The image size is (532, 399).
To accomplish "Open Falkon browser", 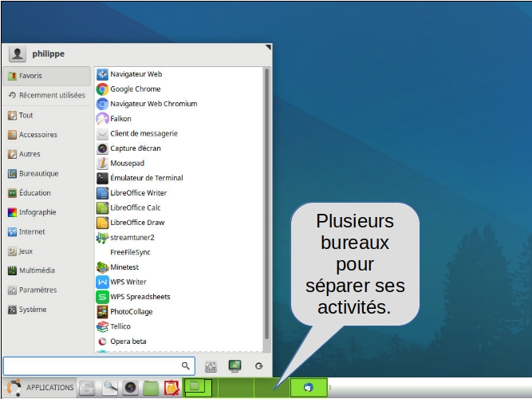I will pos(120,119).
